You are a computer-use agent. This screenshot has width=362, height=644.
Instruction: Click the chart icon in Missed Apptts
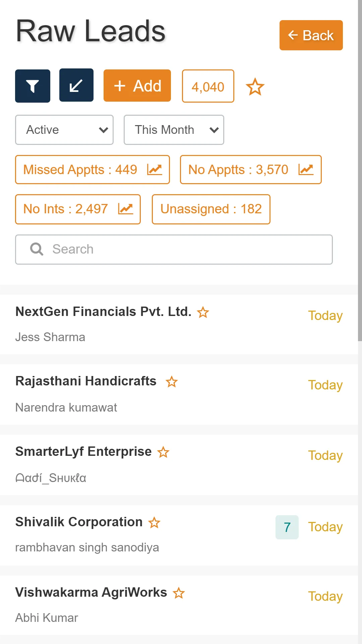[155, 170]
